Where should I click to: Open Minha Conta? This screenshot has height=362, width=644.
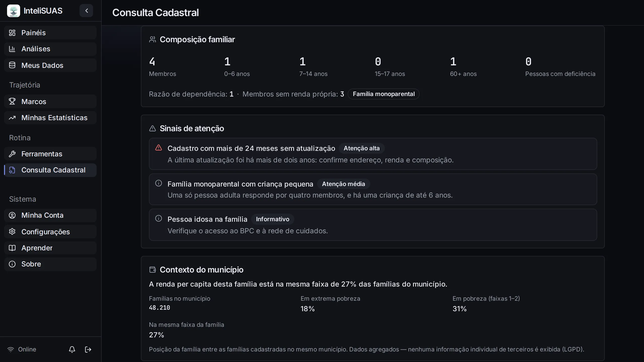point(50,215)
